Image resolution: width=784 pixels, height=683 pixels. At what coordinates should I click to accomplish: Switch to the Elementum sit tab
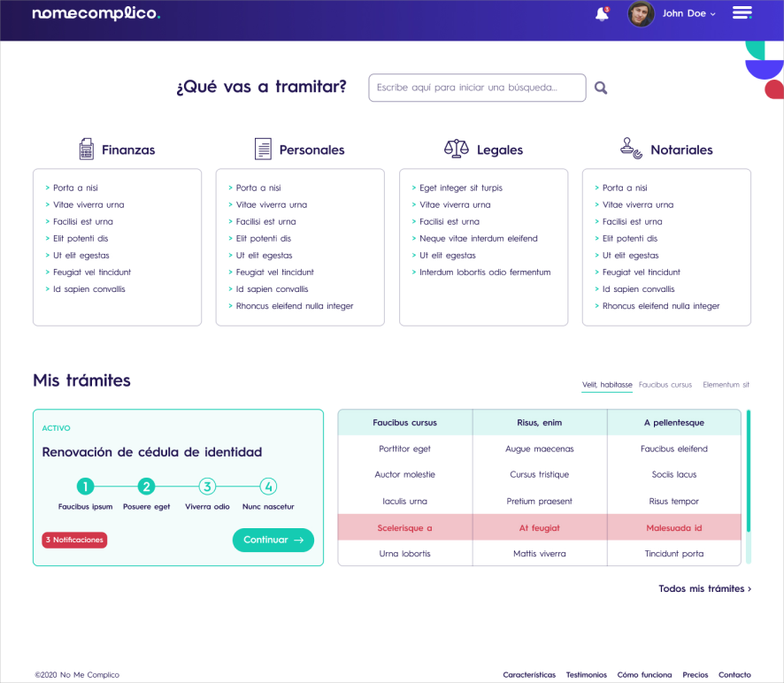pos(726,385)
